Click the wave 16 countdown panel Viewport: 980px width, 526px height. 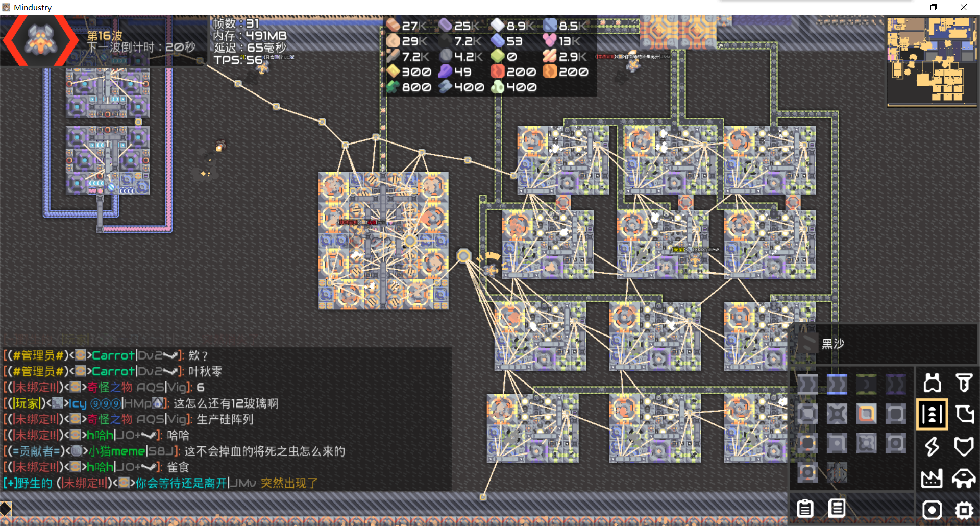(140, 42)
